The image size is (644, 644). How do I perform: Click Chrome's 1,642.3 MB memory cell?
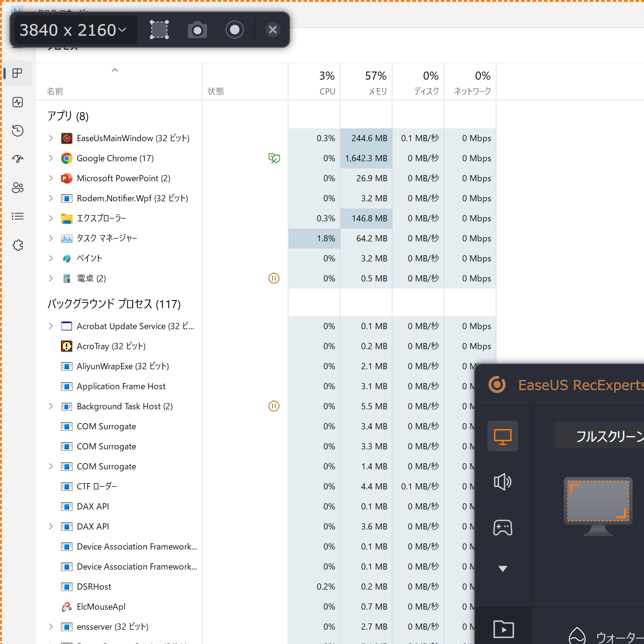point(366,158)
